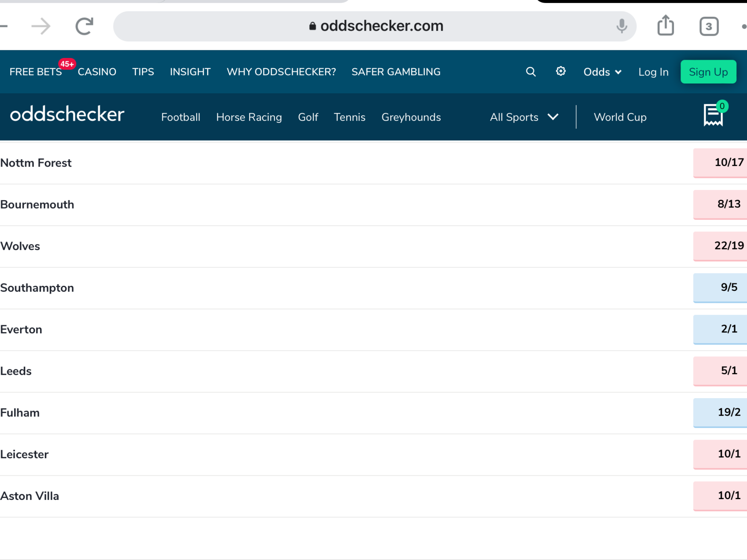Image resolution: width=747 pixels, height=560 pixels.
Task: Click the green Sign Up button
Action: coord(708,72)
